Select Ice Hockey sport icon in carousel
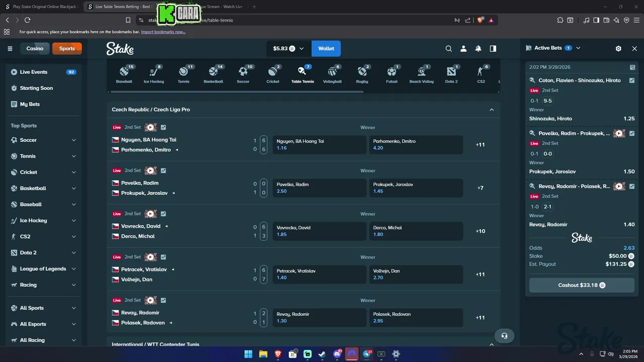Image resolution: width=644 pixels, height=362 pixels. click(153, 74)
